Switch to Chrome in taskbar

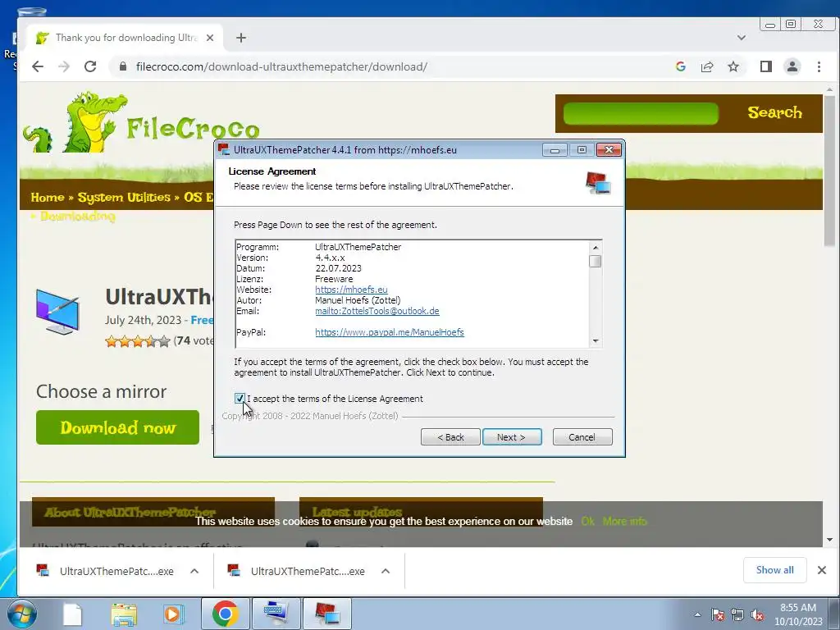pos(225,614)
